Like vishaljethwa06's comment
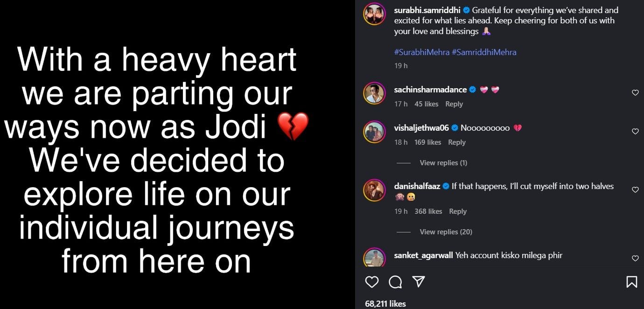 [635, 132]
